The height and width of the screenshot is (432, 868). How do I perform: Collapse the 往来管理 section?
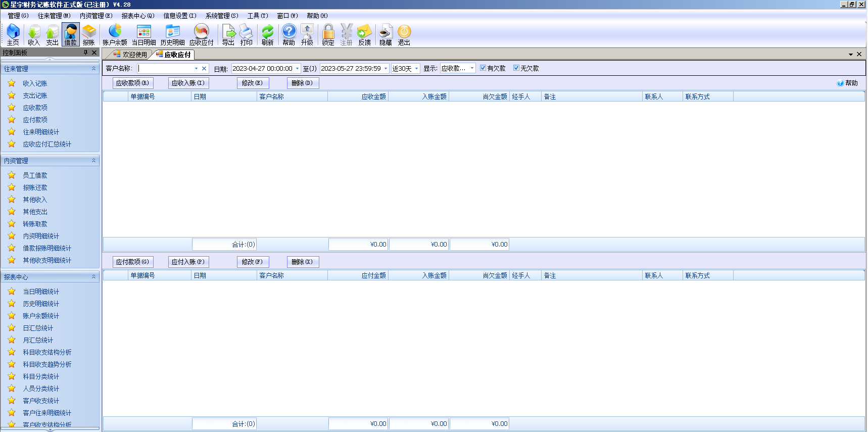pos(93,69)
